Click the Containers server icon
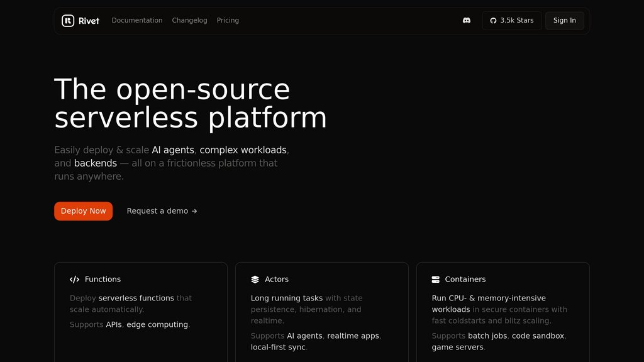Image resolution: width=644 pixels, height=362 pixels. click(436, 280)
